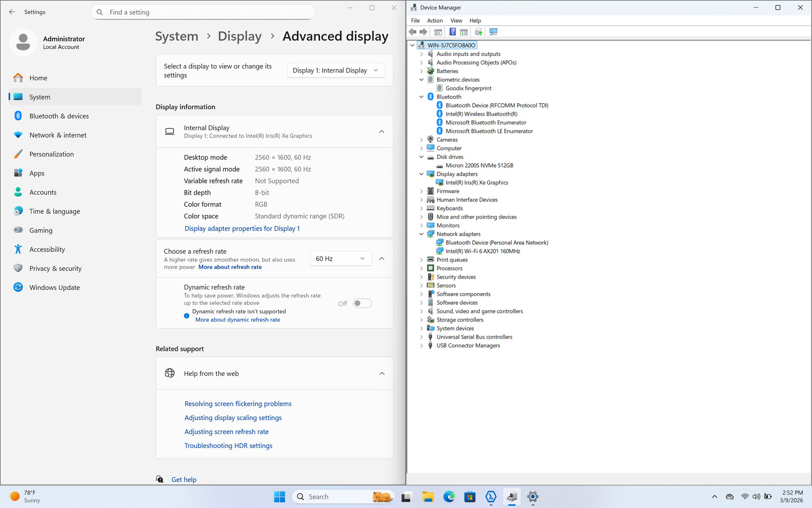This screenshot has height=508, width=812.
Task: Collapse the WIN-5J7C5FO8A0O root node
Action: [412, 46]
